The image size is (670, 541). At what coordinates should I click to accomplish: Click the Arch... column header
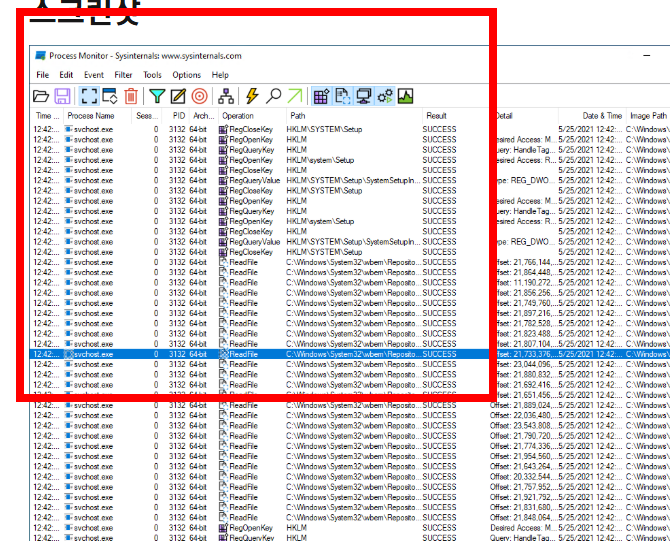coord(203,116)
